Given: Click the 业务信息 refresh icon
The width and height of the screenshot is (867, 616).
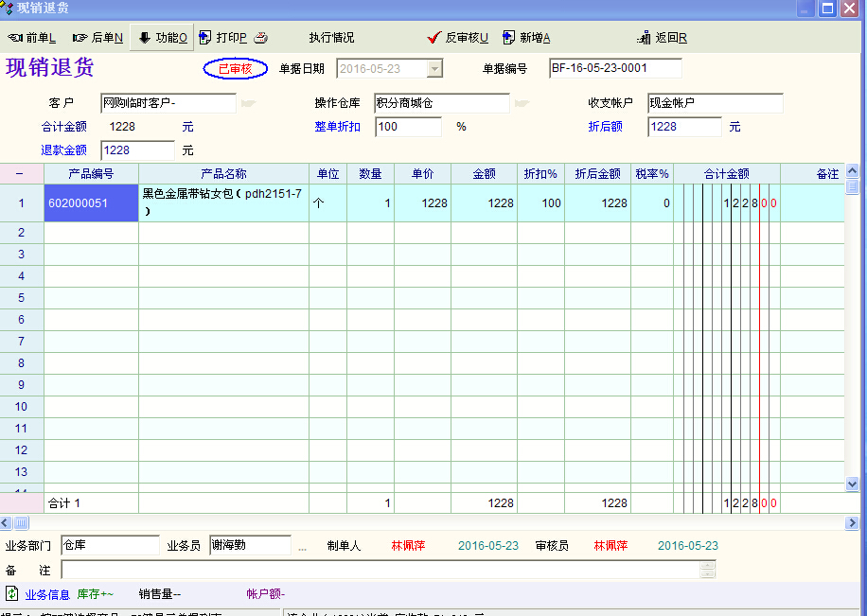Looking at the screenshot, I should point(12,594).
